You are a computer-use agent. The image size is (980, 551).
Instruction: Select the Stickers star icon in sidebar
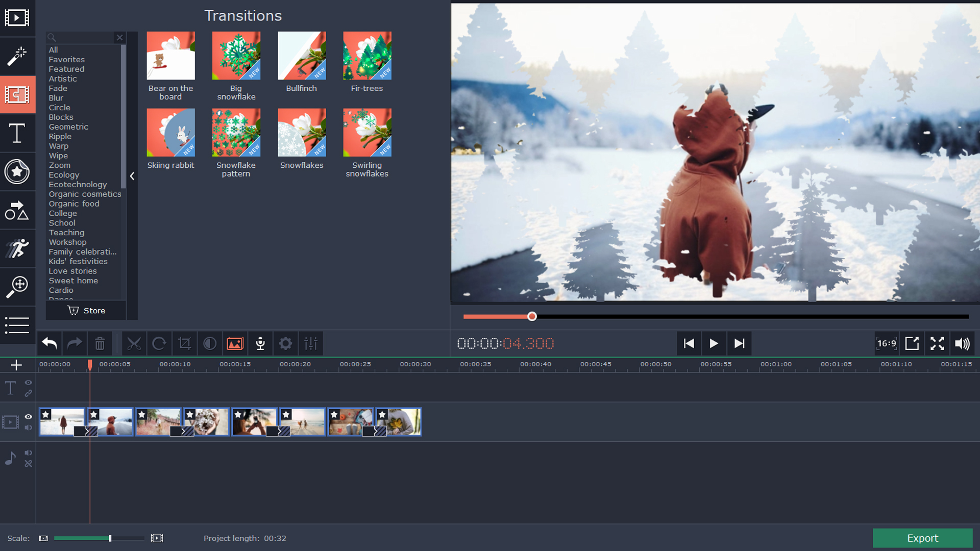click(17, 172)
